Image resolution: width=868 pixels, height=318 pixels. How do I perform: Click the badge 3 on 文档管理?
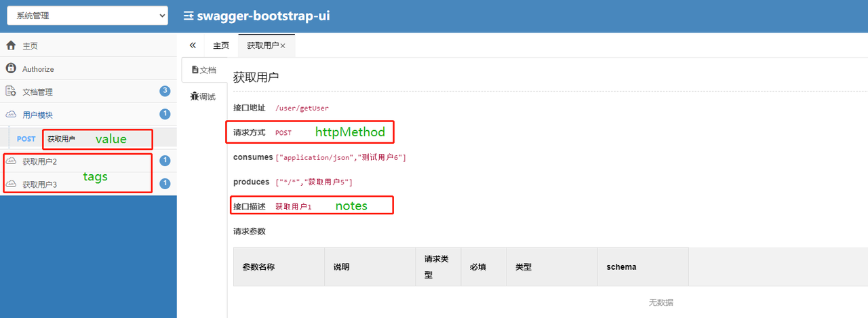point(165,91)
